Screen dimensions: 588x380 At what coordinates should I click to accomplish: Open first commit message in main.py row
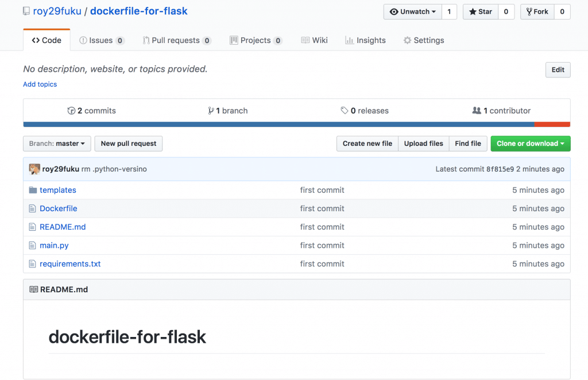point(322,246)
